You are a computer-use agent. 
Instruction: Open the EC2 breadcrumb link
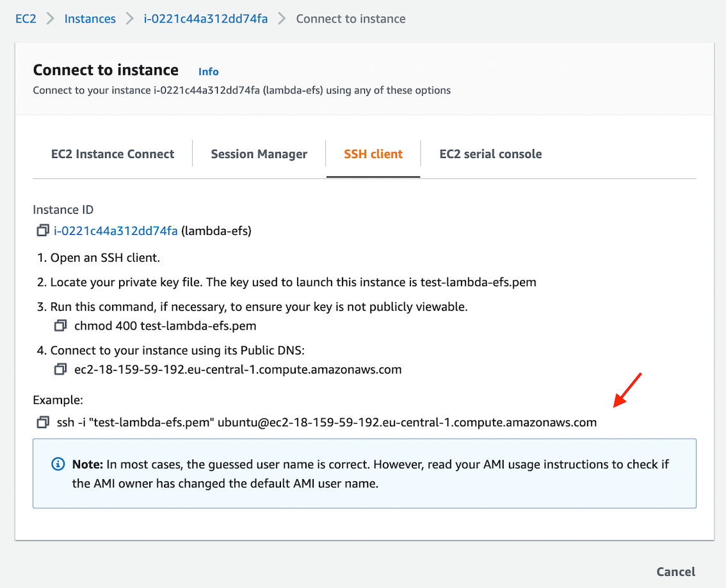[x=26, y=19]
